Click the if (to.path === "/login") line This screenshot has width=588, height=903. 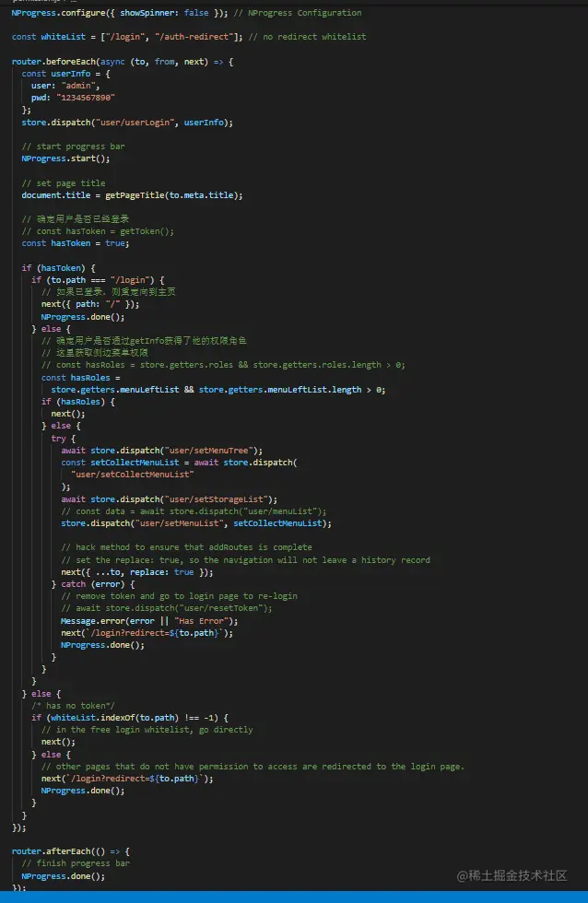click(98, 280)
